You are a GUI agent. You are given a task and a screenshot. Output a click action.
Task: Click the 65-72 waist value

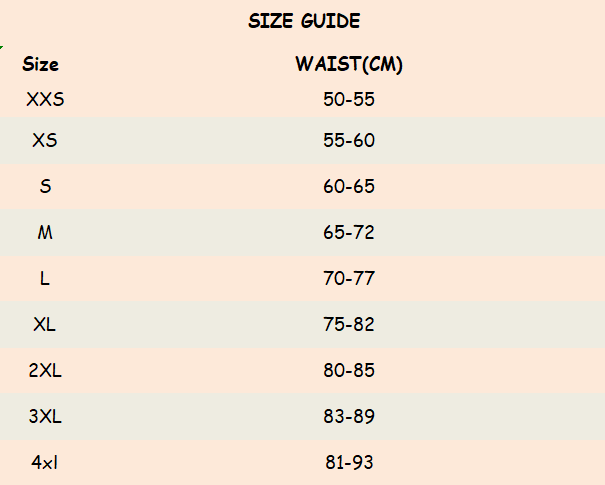(x=349, y=232)
